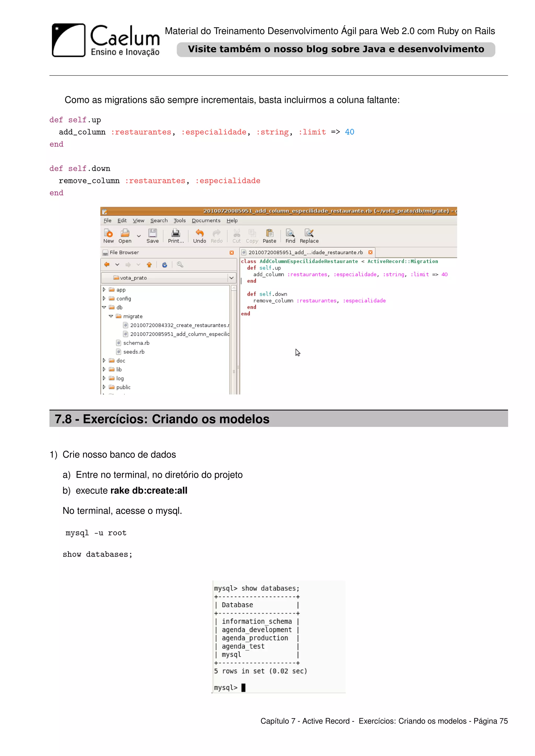Open the vota_prato location dropdown
The image size is (535, 756).
pos(168,278)
